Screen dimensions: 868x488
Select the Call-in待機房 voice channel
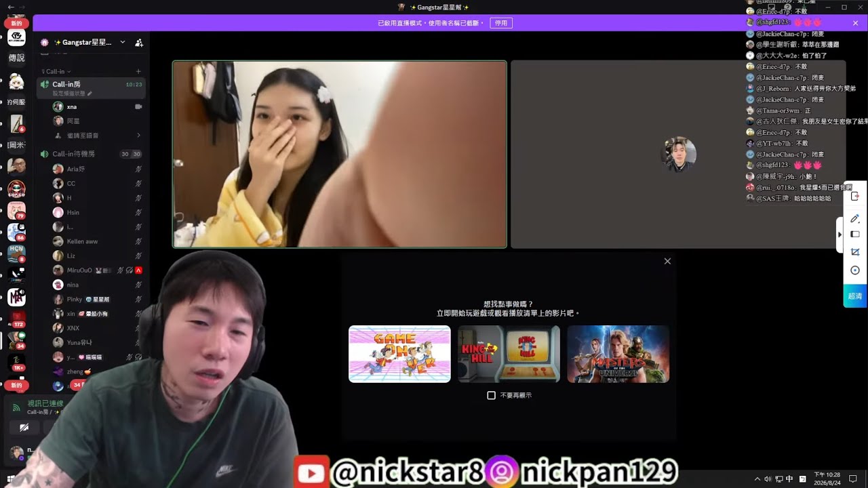click(x=92, y=154)
